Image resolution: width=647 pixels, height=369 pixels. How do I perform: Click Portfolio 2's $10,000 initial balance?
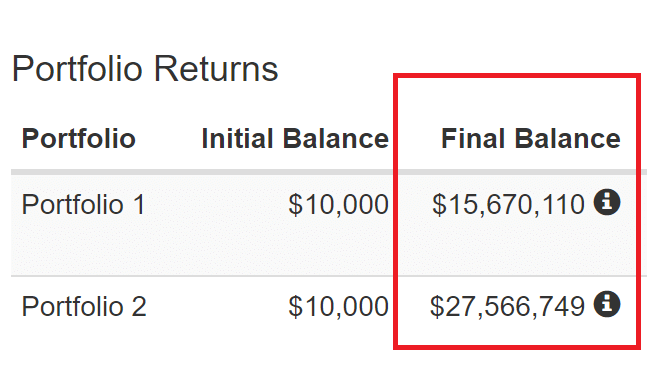[338, 306]
